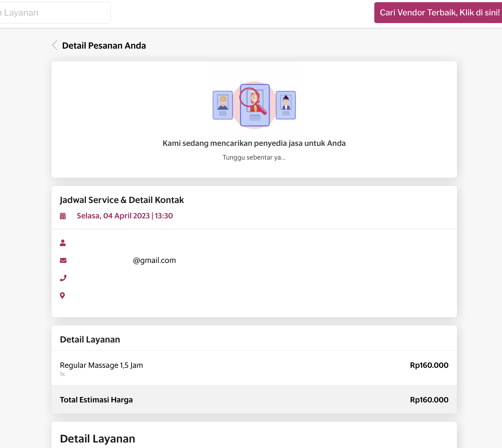The height and width of the screenshot is (448, 502).
Task: Click the magnifying glass in the illustration
Action: (x=251, y=99)
